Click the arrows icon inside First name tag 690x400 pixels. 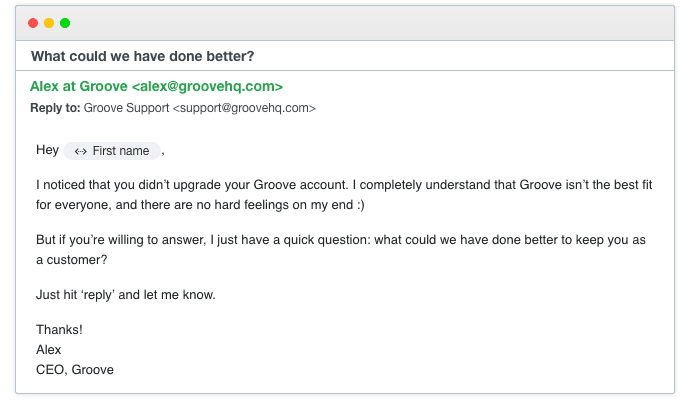[x=80, y=151]
